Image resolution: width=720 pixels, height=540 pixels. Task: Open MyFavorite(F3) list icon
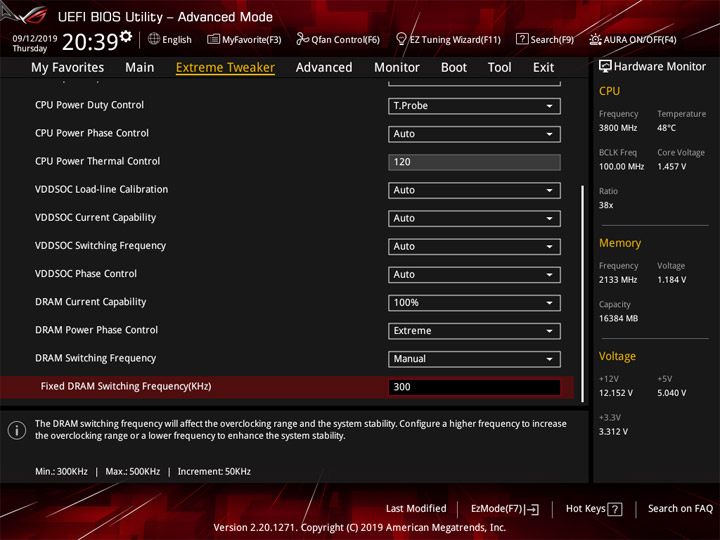click(x=213, y=39)
